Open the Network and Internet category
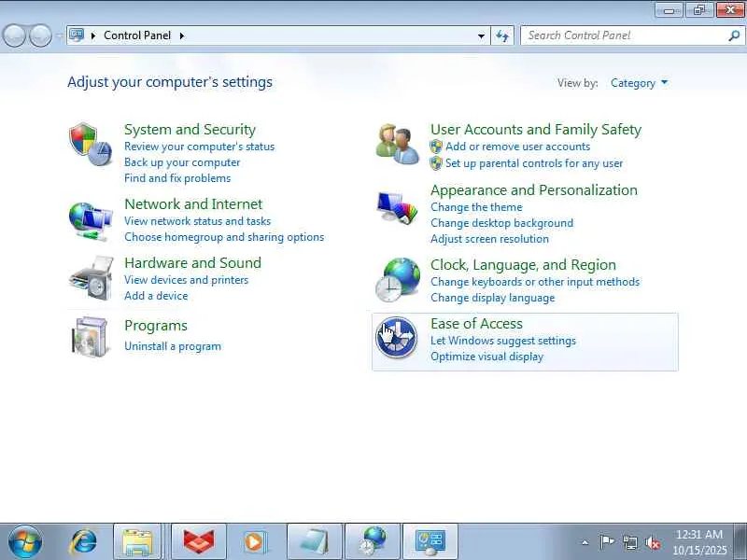 click(x=193, y=203)
